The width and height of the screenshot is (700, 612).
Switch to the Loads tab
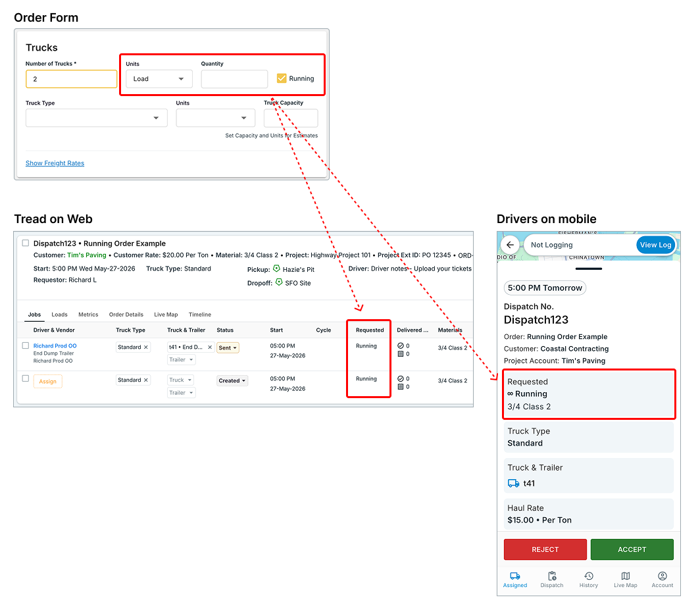59,315
